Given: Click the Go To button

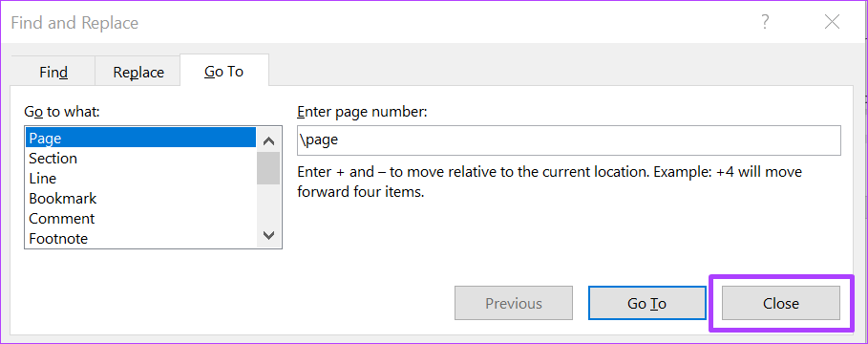Looking at the screenshot, I should click(646, 303).
